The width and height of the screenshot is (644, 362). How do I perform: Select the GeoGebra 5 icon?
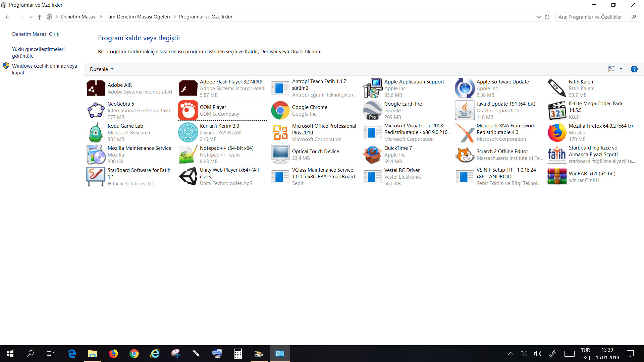click(x=96, y=111)
